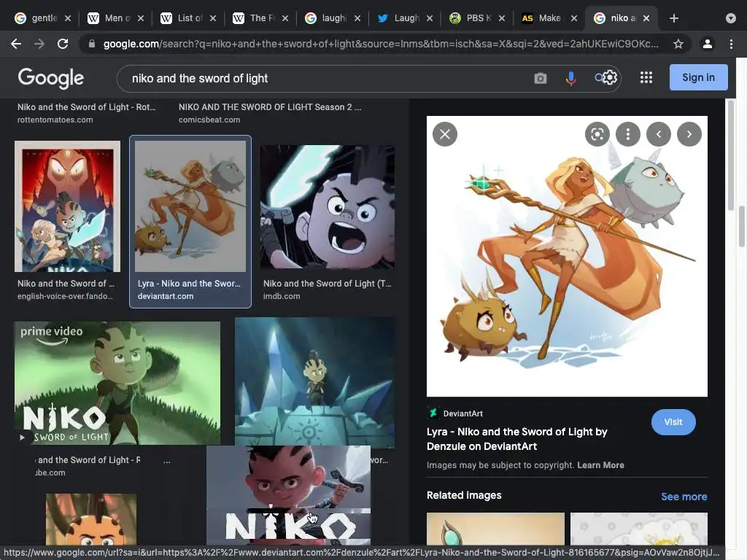Switch to the AS 'Make' tab

tap(549, 18)
